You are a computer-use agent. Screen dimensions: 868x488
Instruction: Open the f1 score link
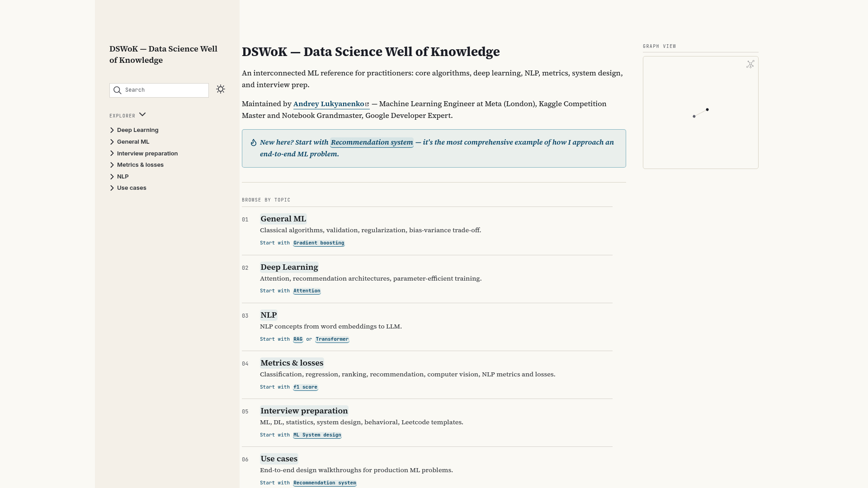click(306, 387)
